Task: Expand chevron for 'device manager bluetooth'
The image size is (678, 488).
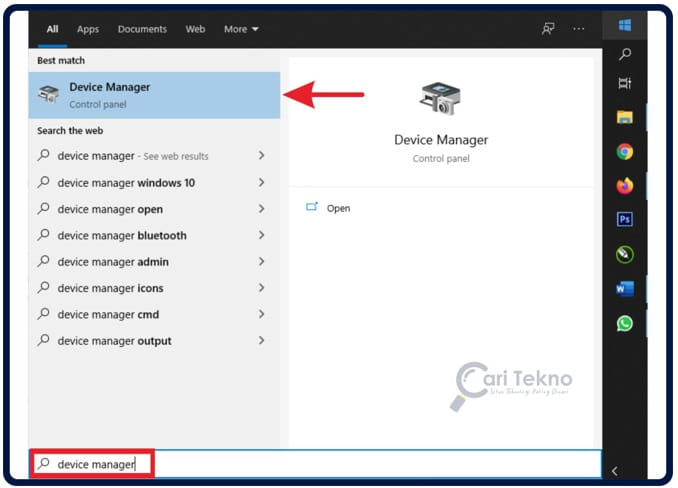Action: (261, 235)
